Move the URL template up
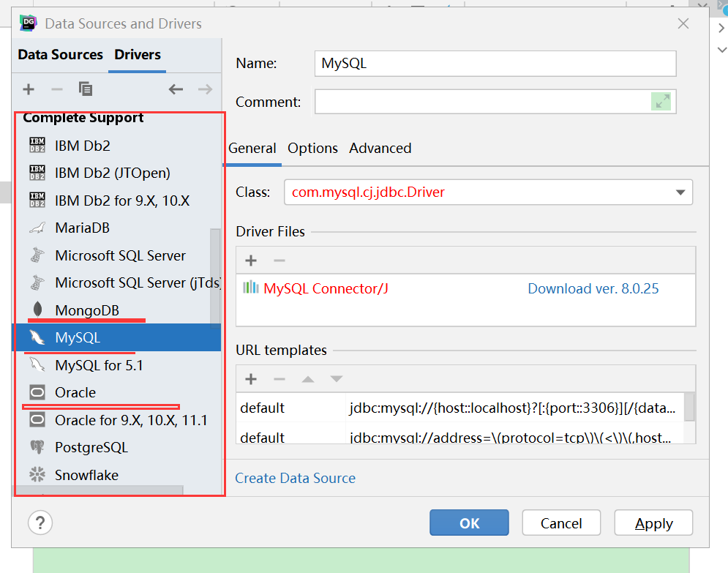Viewport: 728px width, 573px height. [x=307, y=379]
